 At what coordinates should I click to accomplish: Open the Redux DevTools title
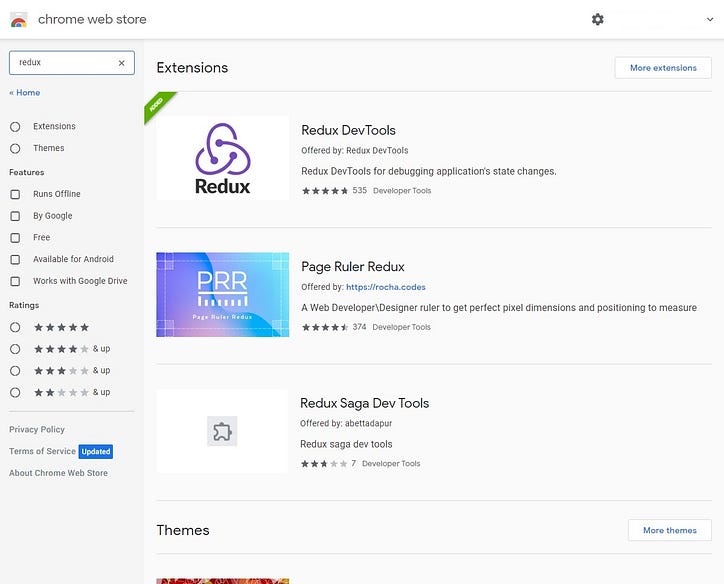[348, 130]
